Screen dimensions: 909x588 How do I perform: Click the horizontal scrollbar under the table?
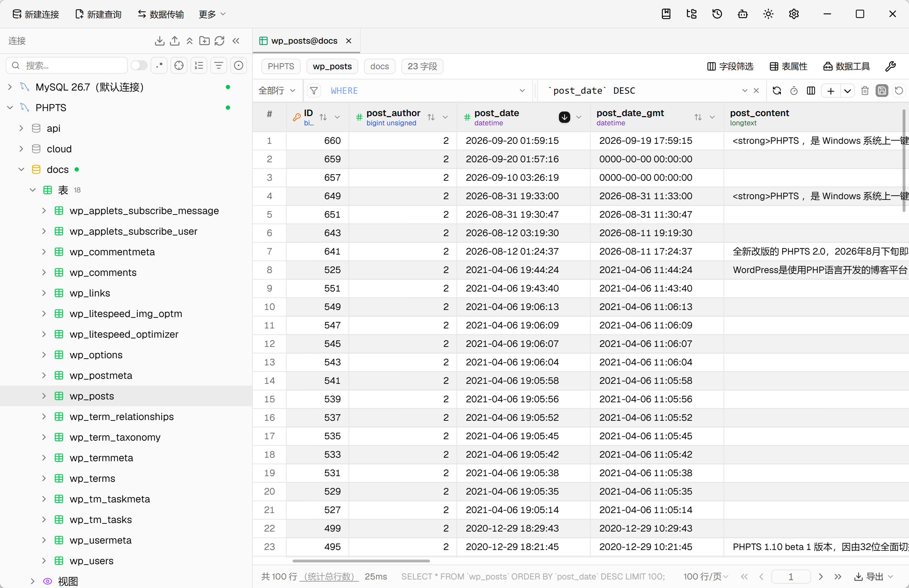(x=361, y=561)
